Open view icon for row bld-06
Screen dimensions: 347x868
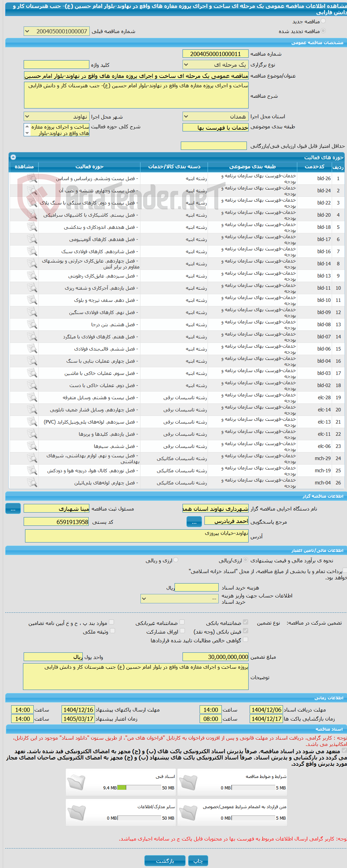[x=32, y=349]
